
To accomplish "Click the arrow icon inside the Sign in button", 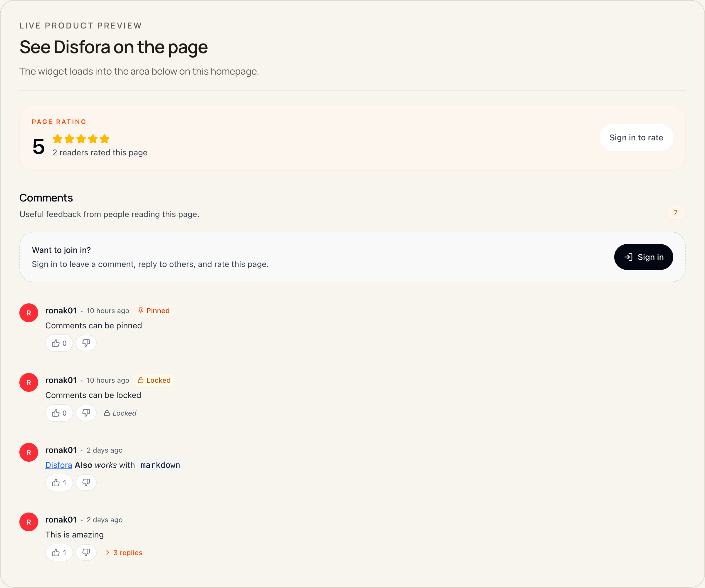I will coord(629,257).
